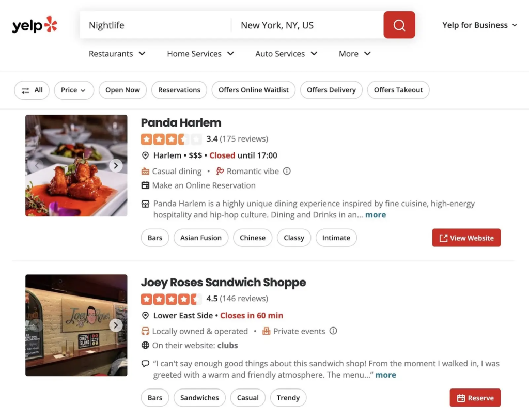This screenshot has height=420, width=529.
Task: Click the previous photo arrow on Panda Harlem
Action: click(37, 166)
